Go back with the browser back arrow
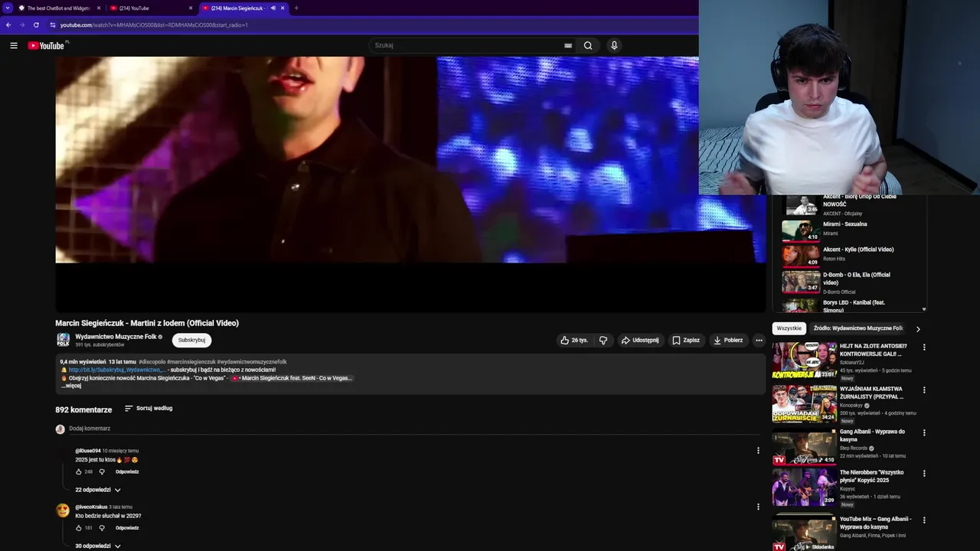This screenshot has height=551, width=980. pos(8,24)
